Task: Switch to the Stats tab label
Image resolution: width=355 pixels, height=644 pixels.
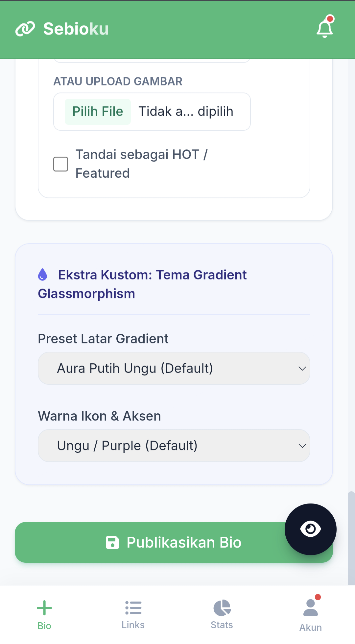Action: click(x=222, y=625)
